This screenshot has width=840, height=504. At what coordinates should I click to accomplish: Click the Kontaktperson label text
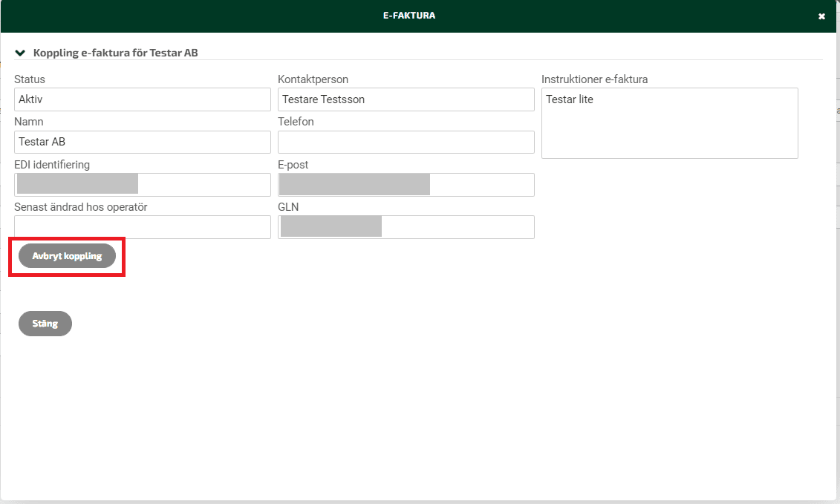click(313, 79)
